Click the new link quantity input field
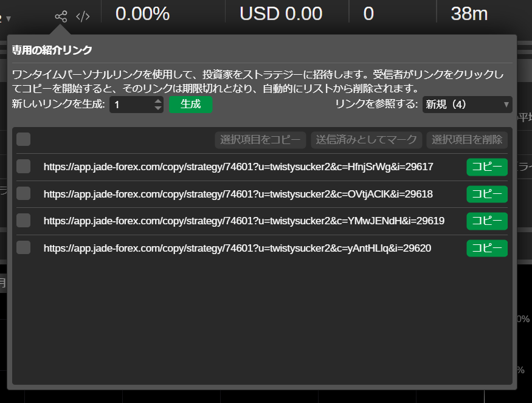532x403 pixels. coord(131,105)
